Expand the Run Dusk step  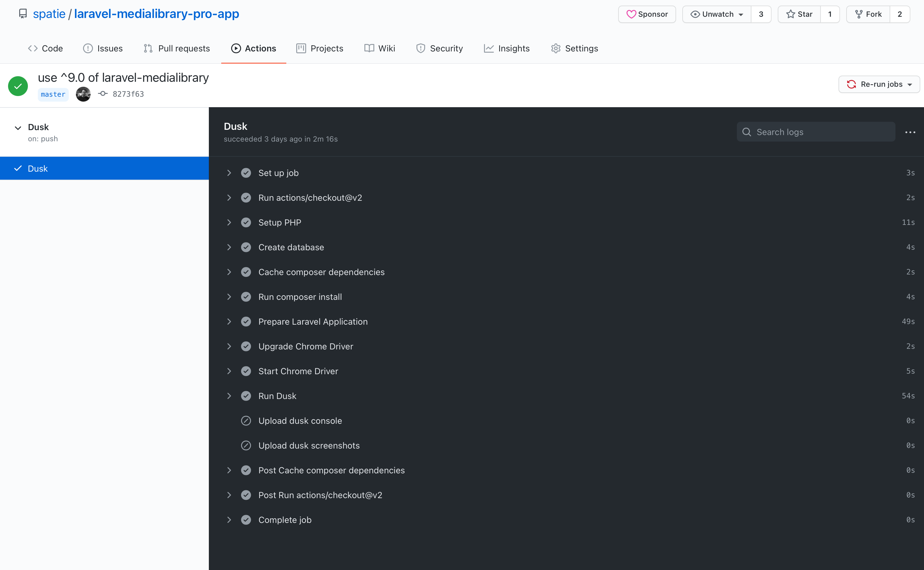tap(229, 396)
